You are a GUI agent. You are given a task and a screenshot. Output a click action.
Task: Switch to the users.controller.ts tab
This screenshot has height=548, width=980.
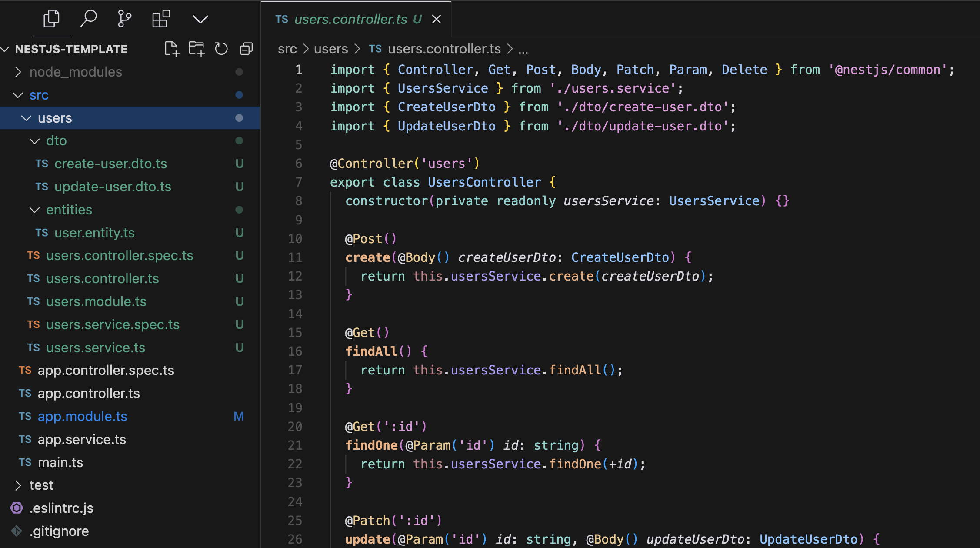click(x=352, y=19)
